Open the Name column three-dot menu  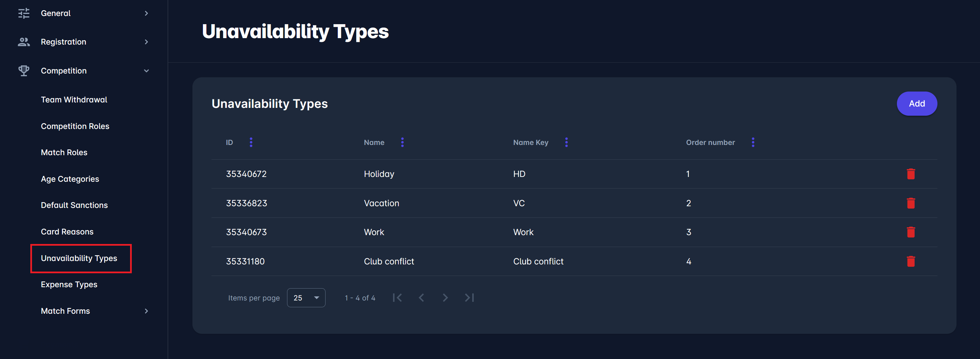[x=402, y=142]
